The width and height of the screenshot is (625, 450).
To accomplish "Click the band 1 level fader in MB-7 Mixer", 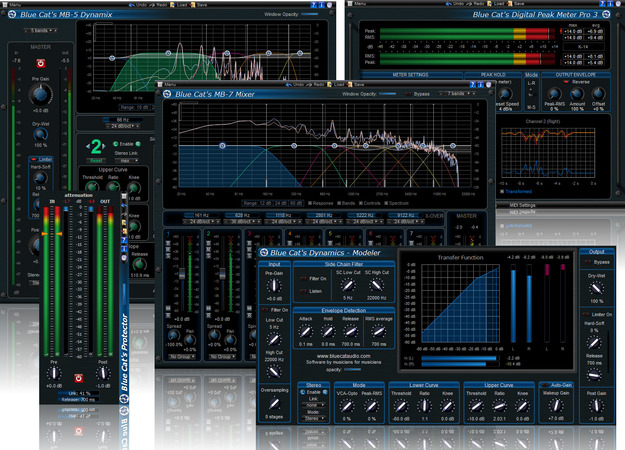I will pos(182,273).
